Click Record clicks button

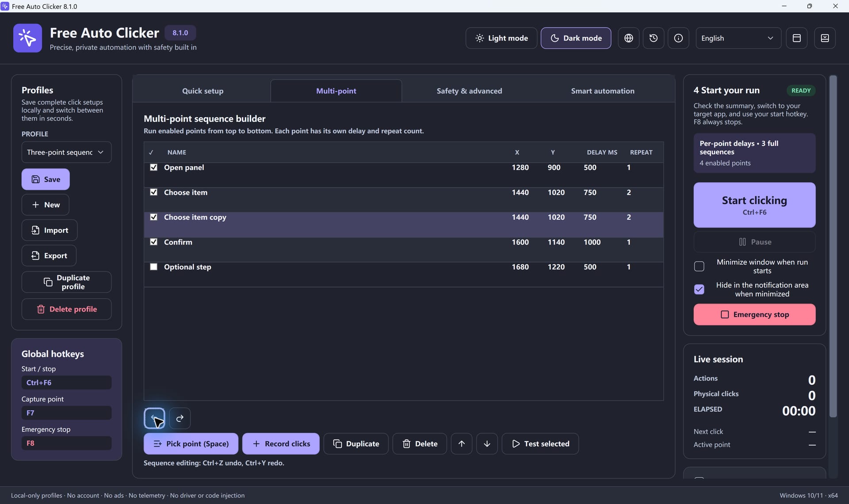tap(281, 444)
